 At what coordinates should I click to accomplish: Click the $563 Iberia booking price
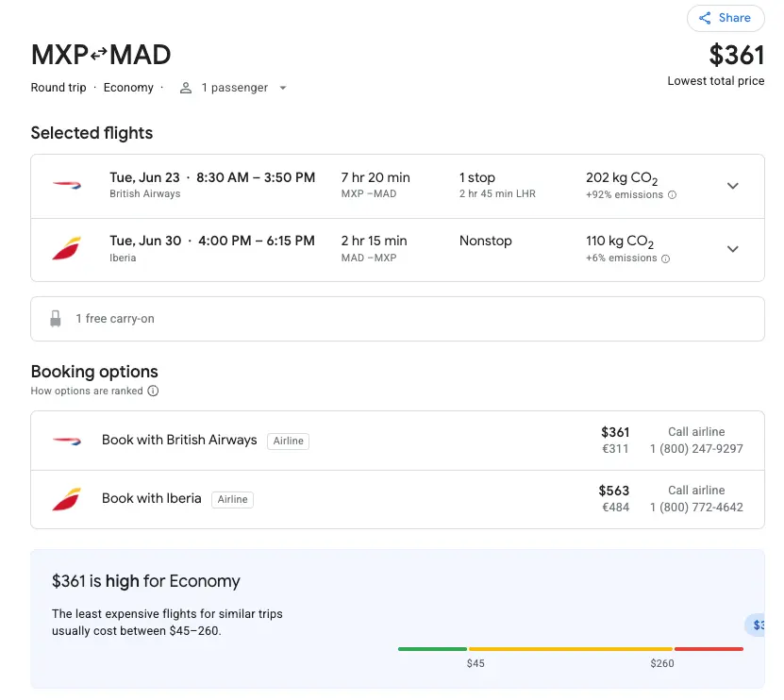click(614, 491)
